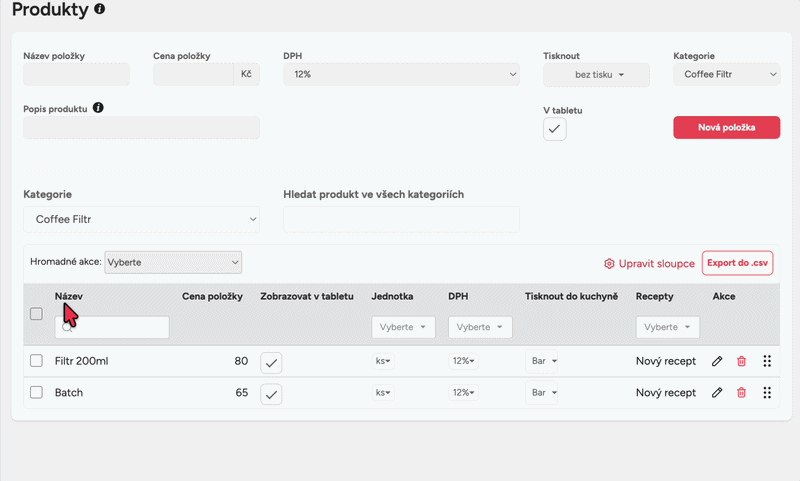Expand Hromadné akce Vyberte dropdown
Image resolution: width=800 pixels, height=481 pixels.
point(173,261)
